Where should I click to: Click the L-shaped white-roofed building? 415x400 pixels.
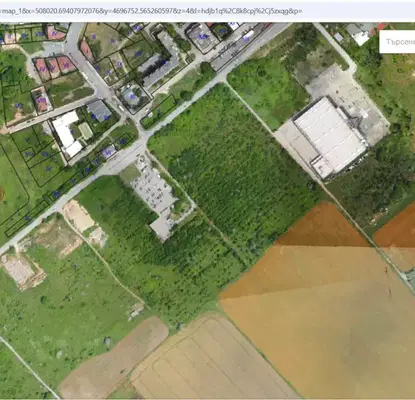(68, 134)
